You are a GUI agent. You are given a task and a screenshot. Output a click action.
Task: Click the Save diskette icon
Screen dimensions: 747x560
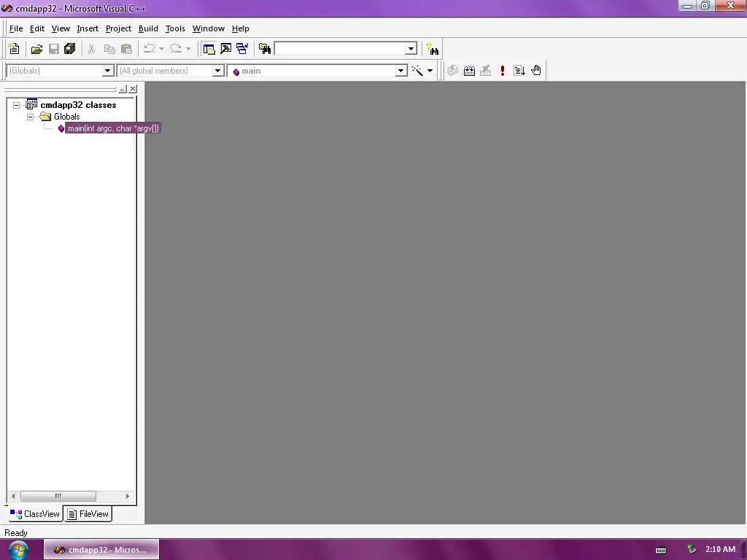pyautogui.click(x=54, y=49)
